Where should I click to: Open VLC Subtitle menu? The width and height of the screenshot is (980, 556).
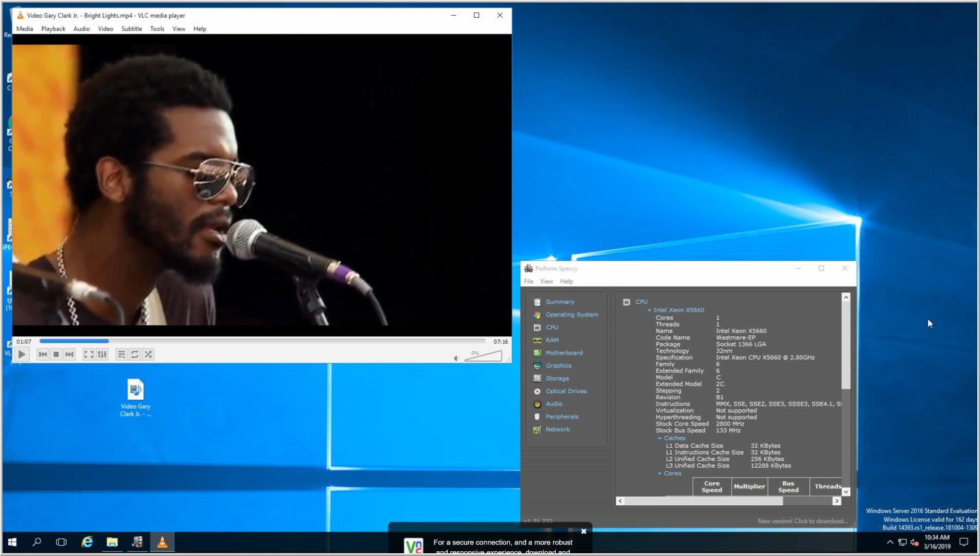(132, 29)
